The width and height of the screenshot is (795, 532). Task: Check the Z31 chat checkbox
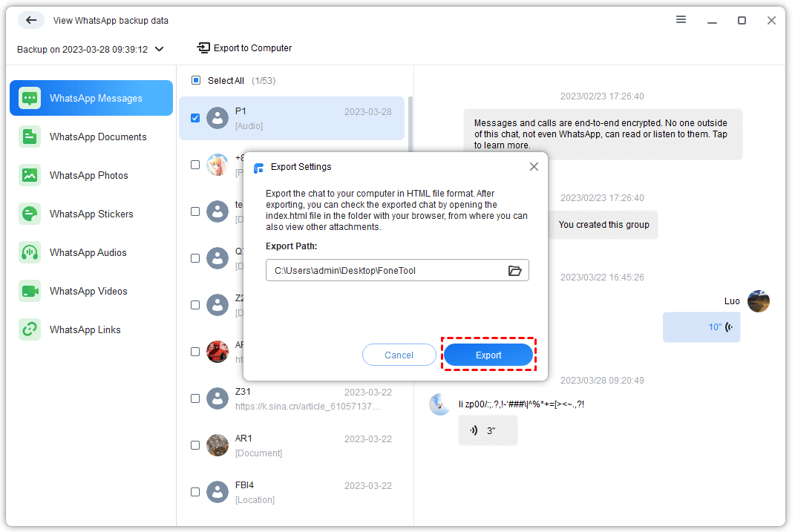(x=195, y=398)
